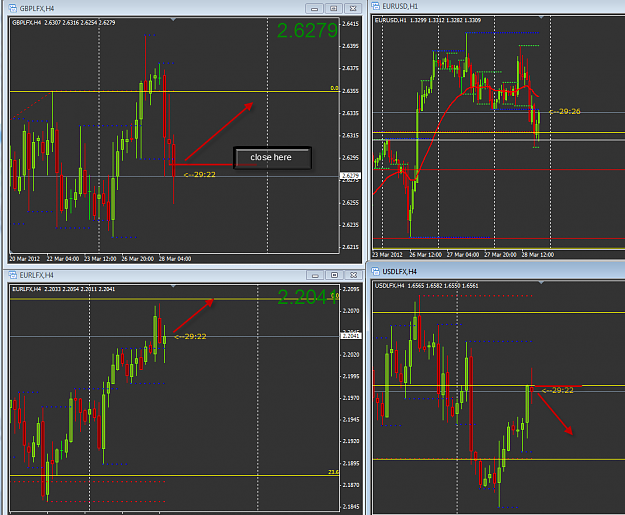Screen dimensions: 625x515
Task: Click the '23.6' Fibonacci level label in EURLFX chart
Action: pos(333,472)
